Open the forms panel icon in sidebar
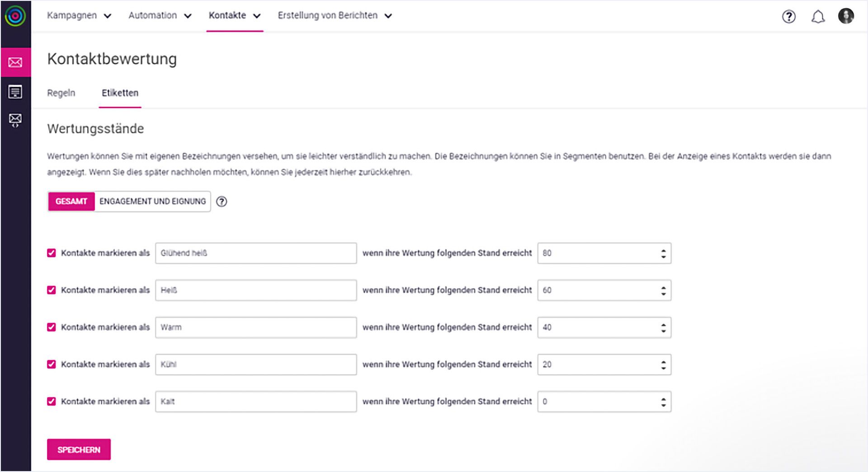 pos(15,93)
